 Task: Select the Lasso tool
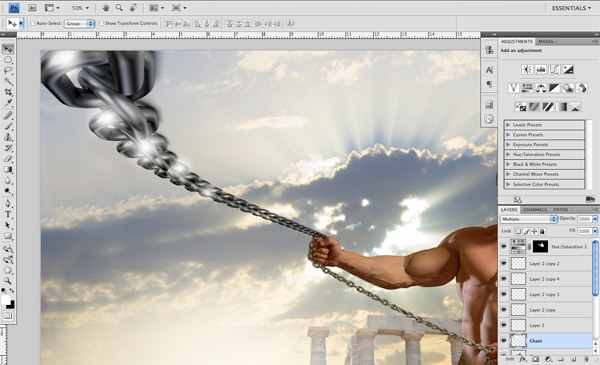coord(8,70)
